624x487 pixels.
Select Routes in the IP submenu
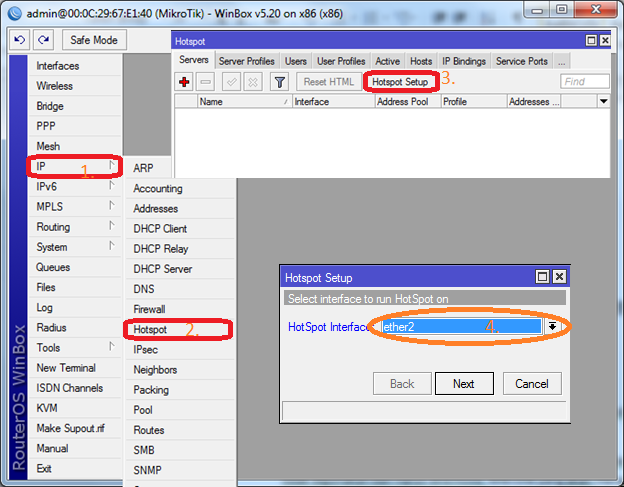(x=180, y=430)
